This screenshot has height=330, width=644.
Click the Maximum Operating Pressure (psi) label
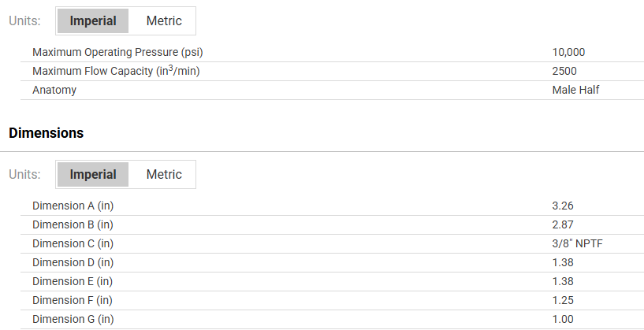[122, 52]
